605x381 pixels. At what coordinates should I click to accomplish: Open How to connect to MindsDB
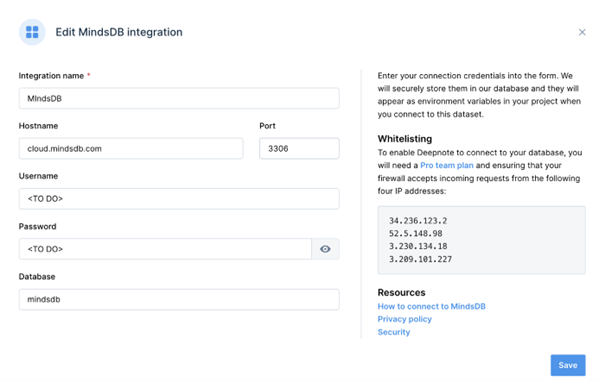(x=431, y=306)
